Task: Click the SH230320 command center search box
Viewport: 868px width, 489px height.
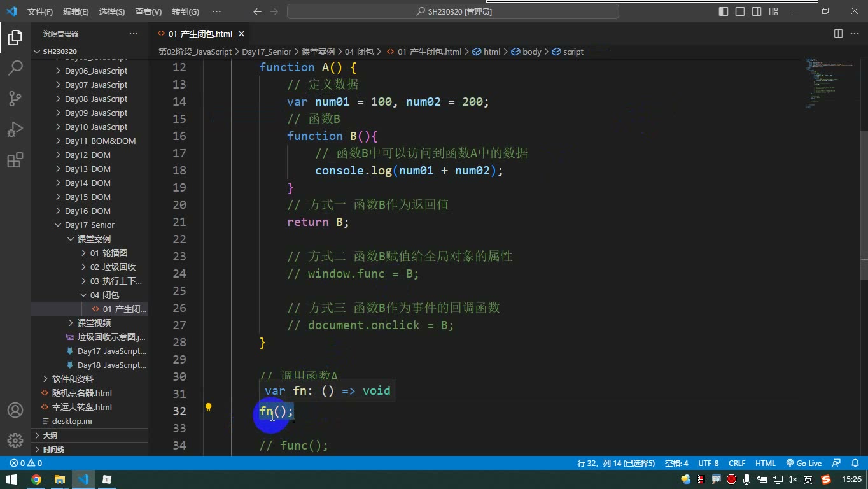Action: 453,11
